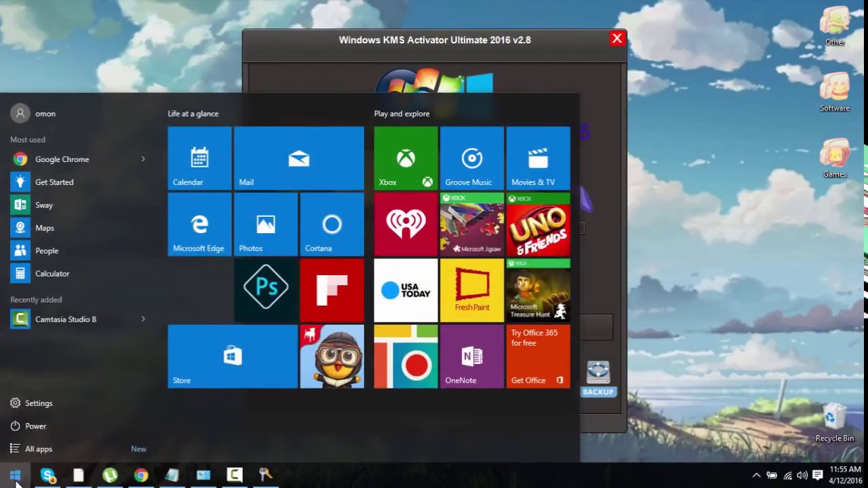
Task: Show hidden system tray icons chevron
Action: pos(757,475)
